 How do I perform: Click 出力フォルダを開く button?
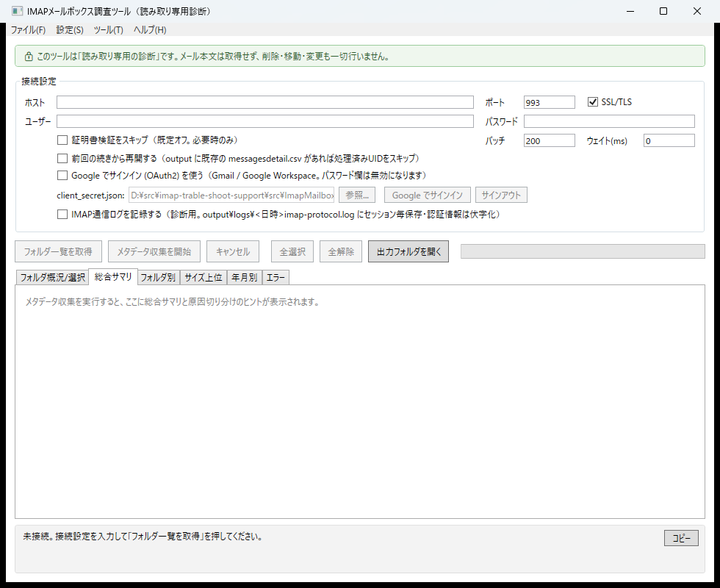click(408, 251)
